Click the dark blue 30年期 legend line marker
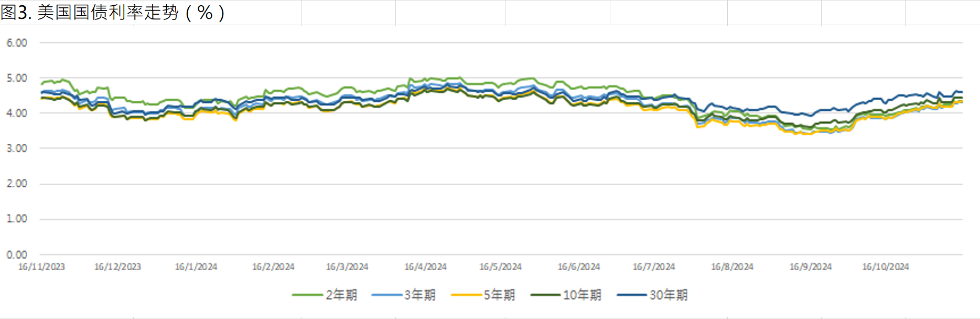Image resolution: width=980 pixels, height=319 pixels. click(x=632, y=295)
